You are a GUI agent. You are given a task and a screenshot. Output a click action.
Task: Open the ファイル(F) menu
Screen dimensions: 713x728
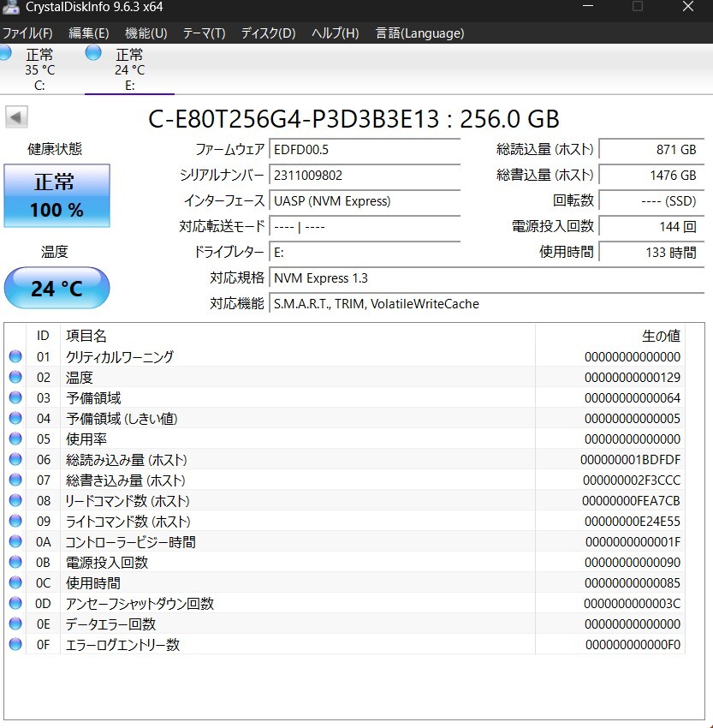click(x=27, y=33)
